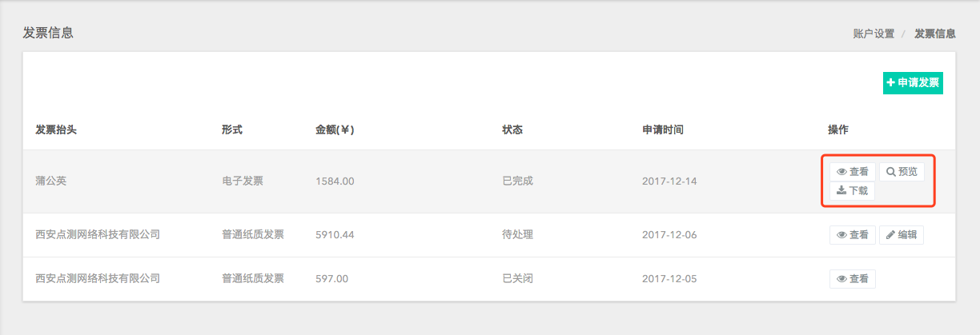The width and height of the screenshot is (980, 335).
Task: Edit the pending 5910.44 invoice
Action: coord(902,235)
